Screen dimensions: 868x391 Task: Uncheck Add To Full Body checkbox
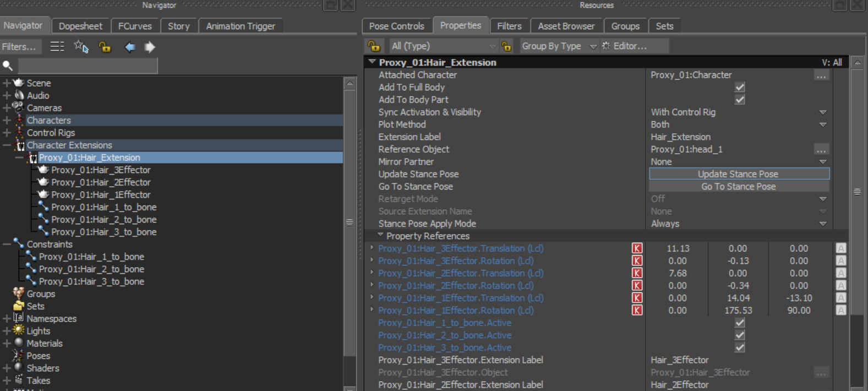[740, 88]
